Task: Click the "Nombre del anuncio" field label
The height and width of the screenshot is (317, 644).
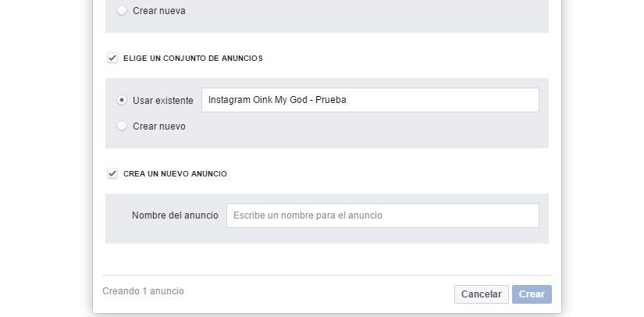Action: (x=175, y=215)
